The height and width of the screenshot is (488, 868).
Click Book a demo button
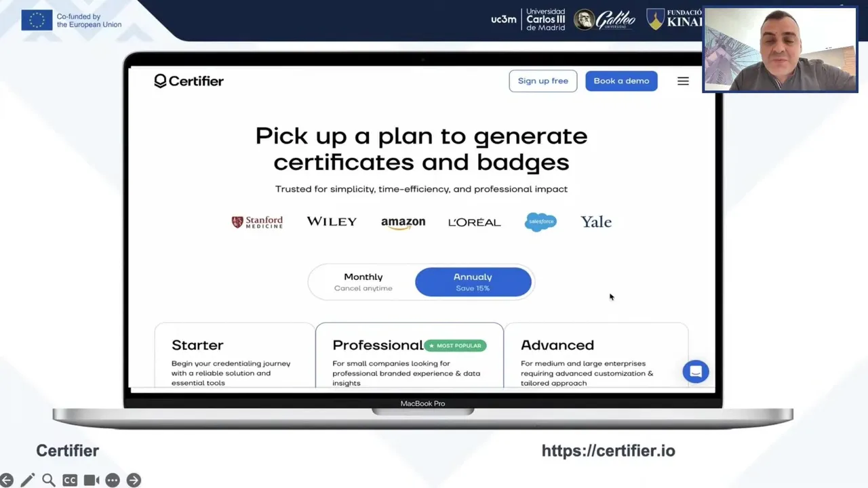point(621,81)
